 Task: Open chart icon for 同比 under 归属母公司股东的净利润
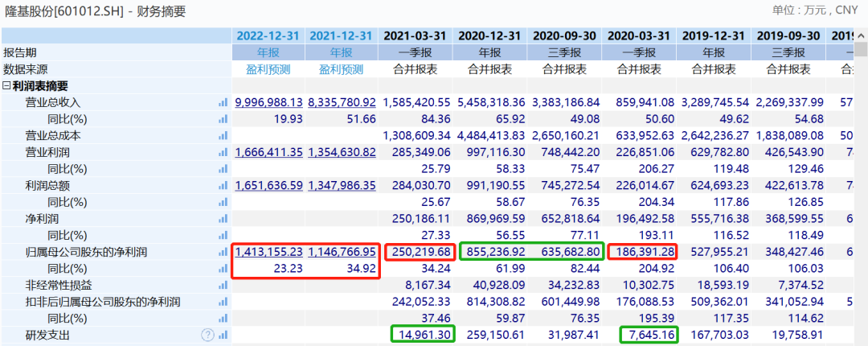pyautogui.click(x=223, y=269)
